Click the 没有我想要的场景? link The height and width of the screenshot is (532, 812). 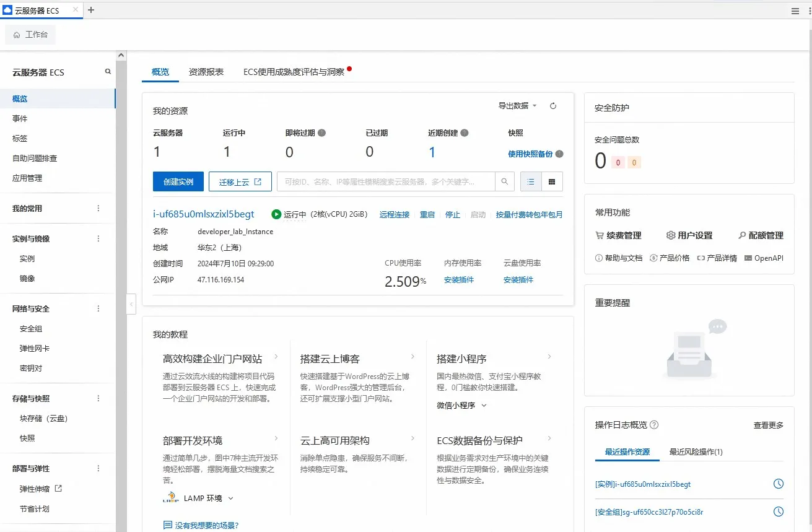207,525
